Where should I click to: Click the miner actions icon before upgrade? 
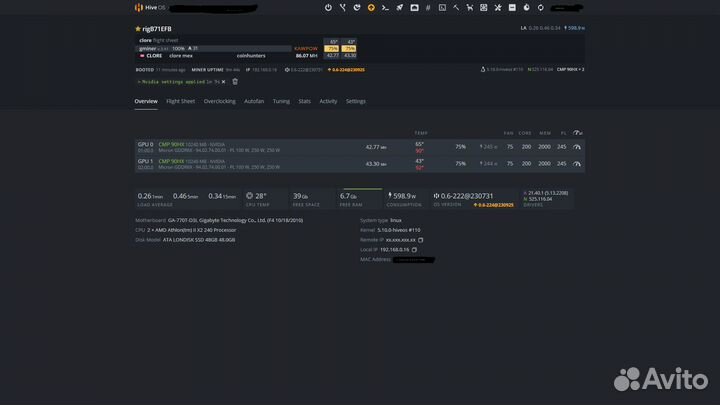pos(357,7)
